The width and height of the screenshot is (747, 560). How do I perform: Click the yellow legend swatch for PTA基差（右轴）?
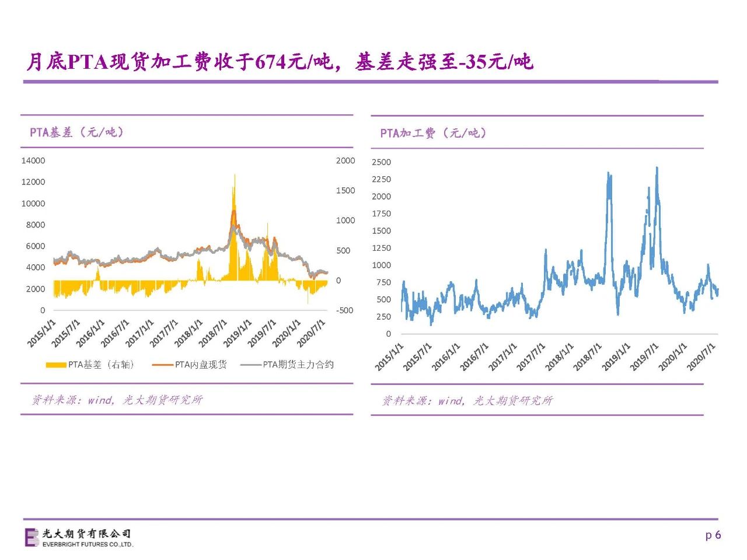(56, 365)
